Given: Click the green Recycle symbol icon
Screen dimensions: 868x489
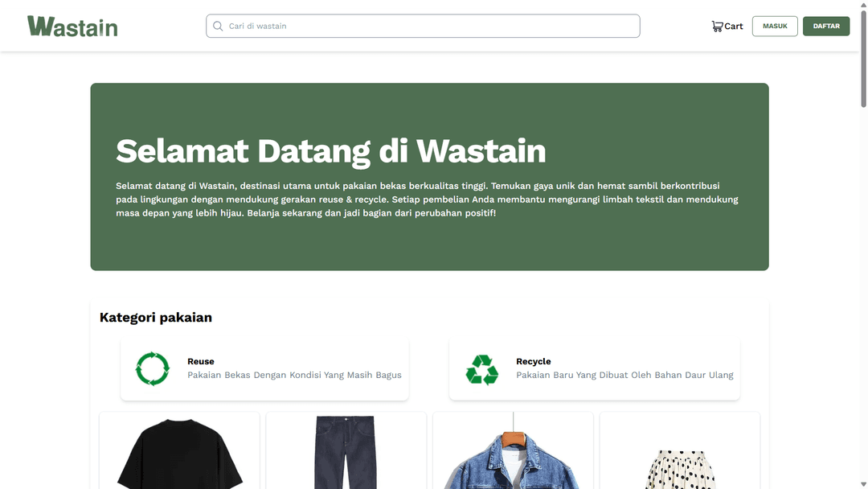Looking at the screenshot, I should pyautogui.click(x=482, y=369).
